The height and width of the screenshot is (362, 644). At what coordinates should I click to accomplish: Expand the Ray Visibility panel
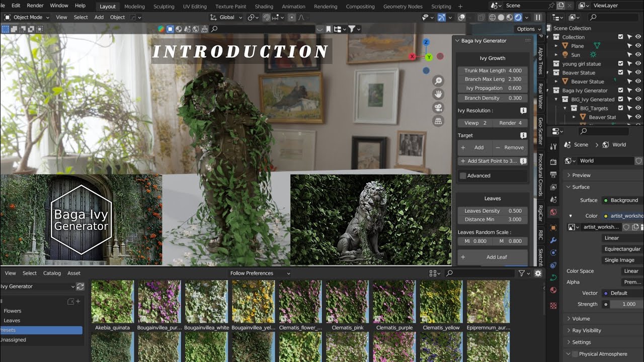(x=586, y=330)
